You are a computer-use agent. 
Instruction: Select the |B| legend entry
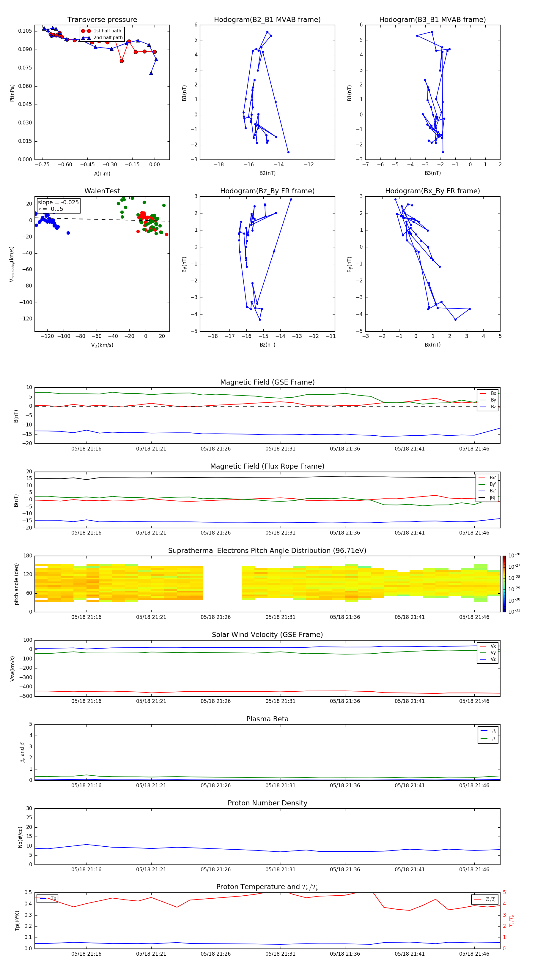[x=487, y=498]
